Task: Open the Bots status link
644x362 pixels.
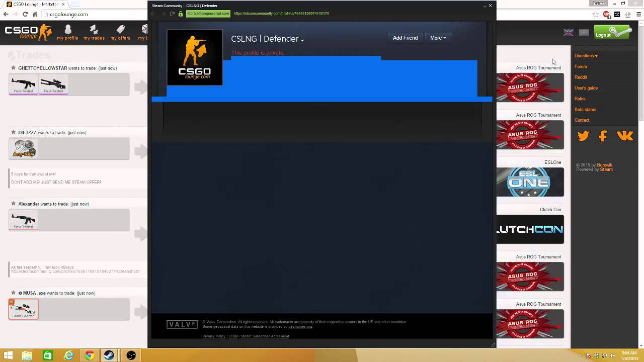Action: 586,109
